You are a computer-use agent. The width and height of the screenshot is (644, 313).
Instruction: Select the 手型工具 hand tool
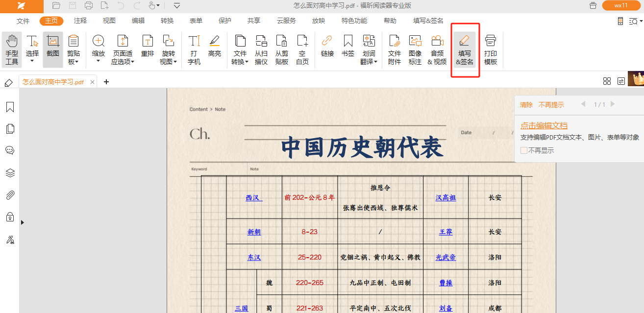12,50
